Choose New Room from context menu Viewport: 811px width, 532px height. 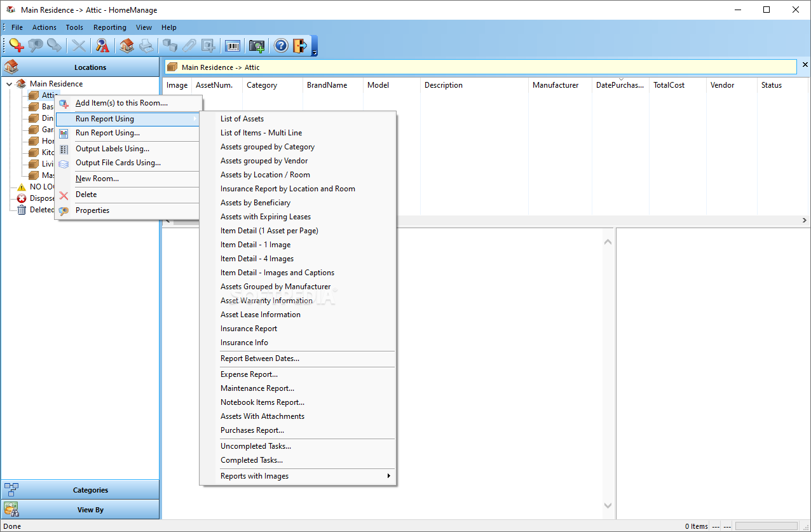pos(128,179)
